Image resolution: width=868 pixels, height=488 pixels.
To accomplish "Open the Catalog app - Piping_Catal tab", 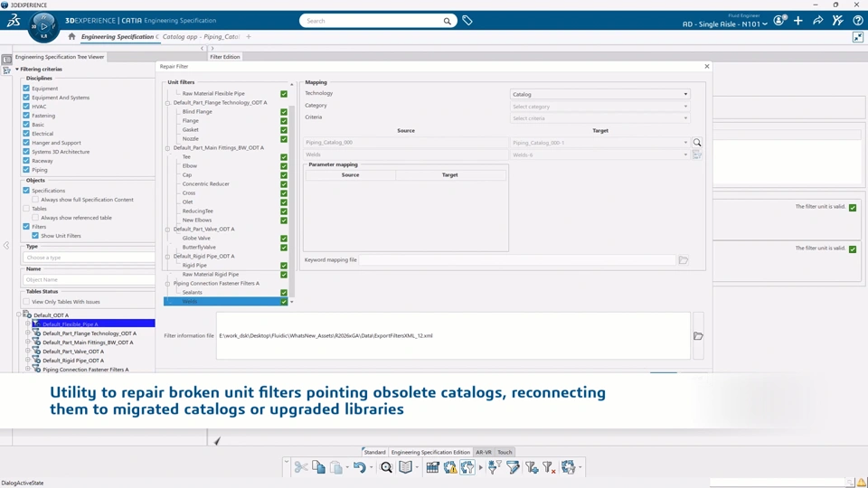I will pos(201,36).
